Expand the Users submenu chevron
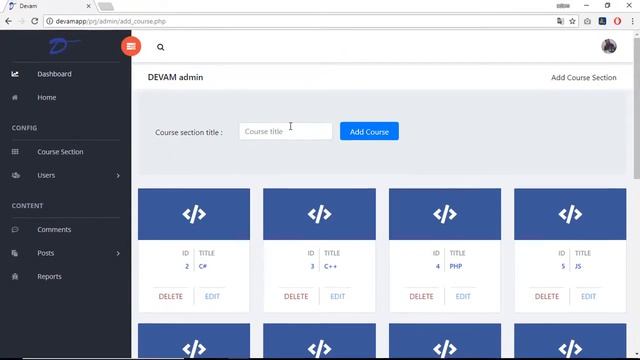This screenshot has width=640, height=360. pos(118,176)
